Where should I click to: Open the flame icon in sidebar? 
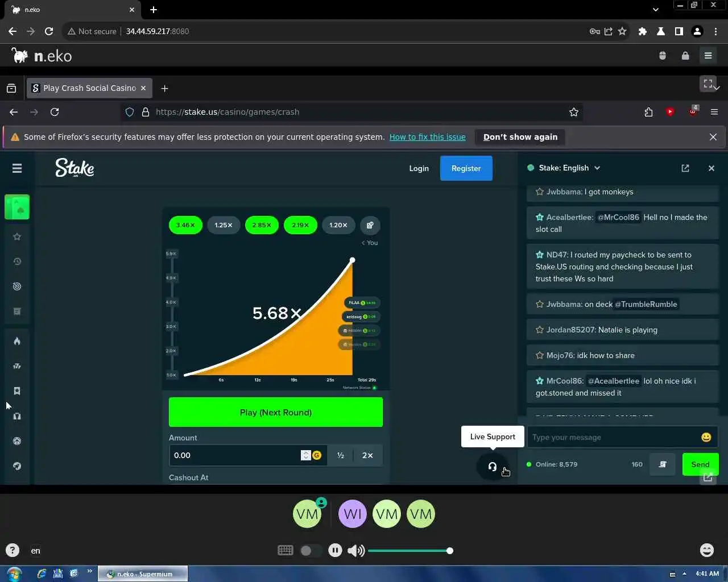click(x=17, y=341)
